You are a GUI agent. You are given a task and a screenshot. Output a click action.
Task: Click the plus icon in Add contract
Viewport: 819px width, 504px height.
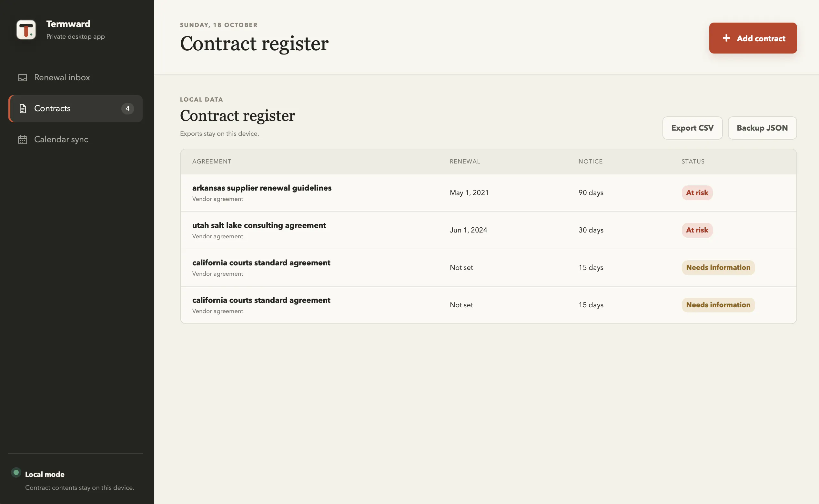(x=726, y=38)
